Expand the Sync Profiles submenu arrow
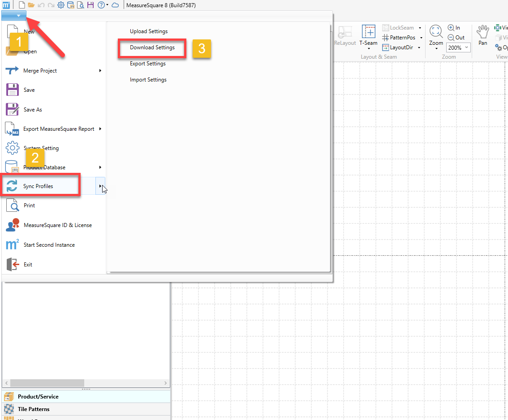Image resolution: width=508 pixels, height=420 pixels. coord(100,186)
